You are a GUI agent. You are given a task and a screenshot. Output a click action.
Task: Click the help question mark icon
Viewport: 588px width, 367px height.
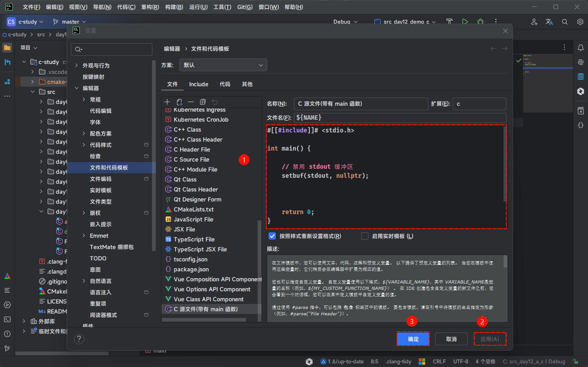coord(79,339)
